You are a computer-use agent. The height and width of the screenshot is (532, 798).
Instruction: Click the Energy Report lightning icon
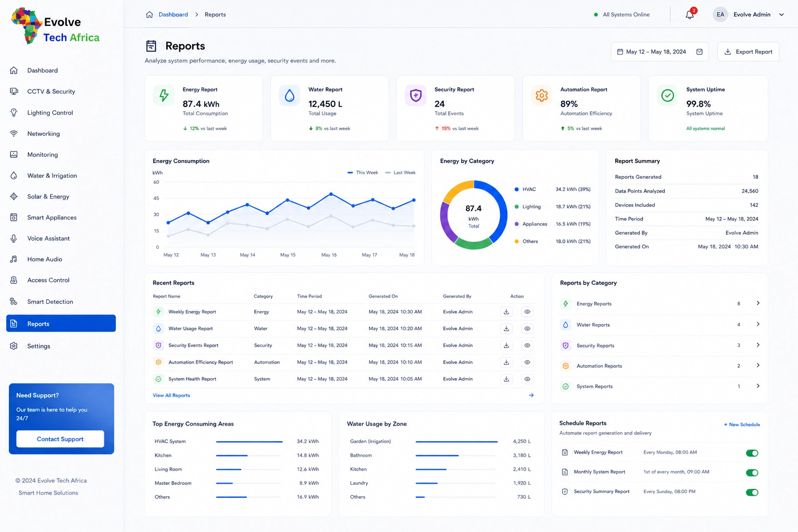(x=164, y=96)
